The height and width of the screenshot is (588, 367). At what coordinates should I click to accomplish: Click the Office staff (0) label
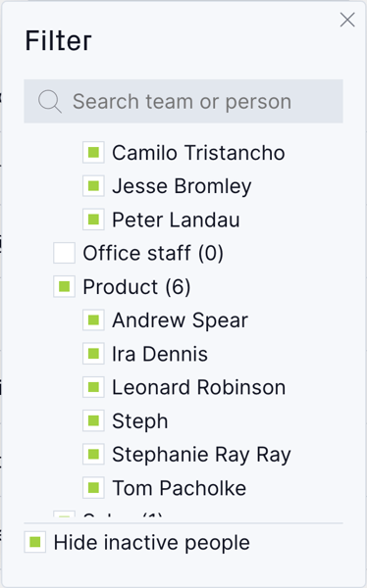pos(153,253)
